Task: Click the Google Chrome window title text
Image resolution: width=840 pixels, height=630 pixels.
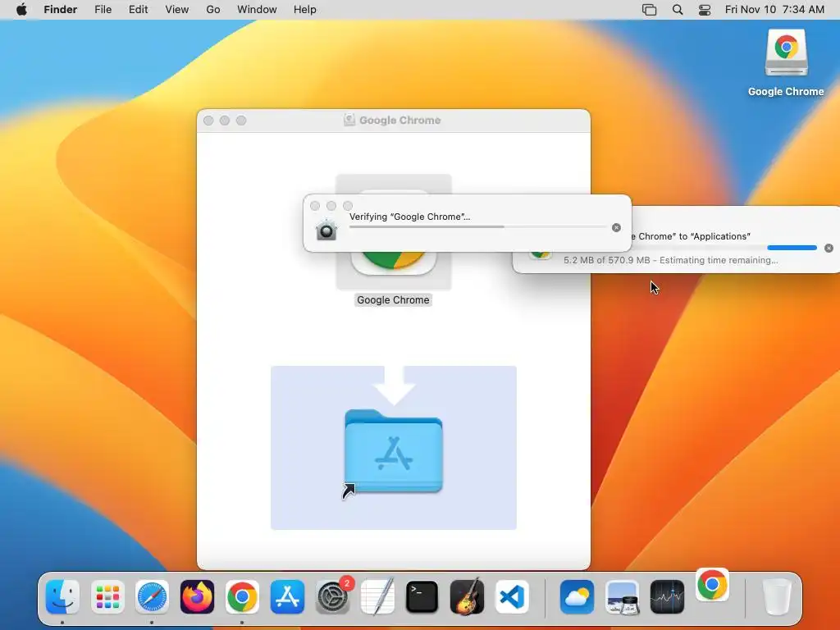Action: [399, 120]
